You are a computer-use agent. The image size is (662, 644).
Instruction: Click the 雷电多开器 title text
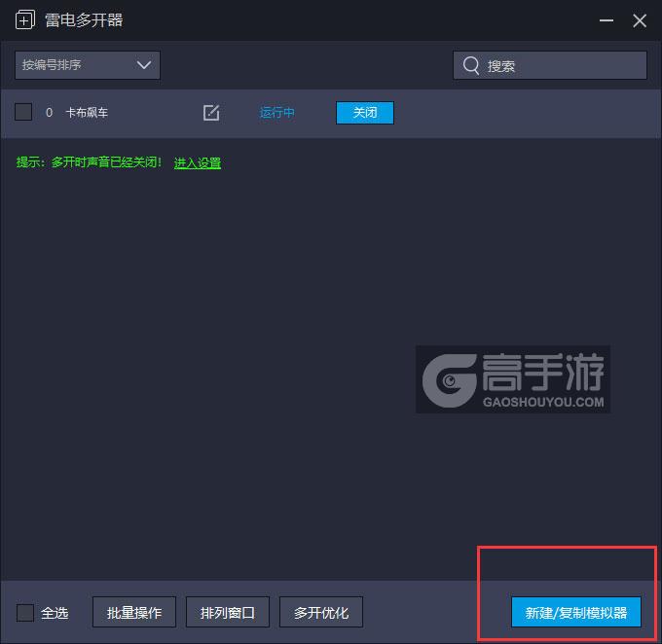(x=84, y=20)
